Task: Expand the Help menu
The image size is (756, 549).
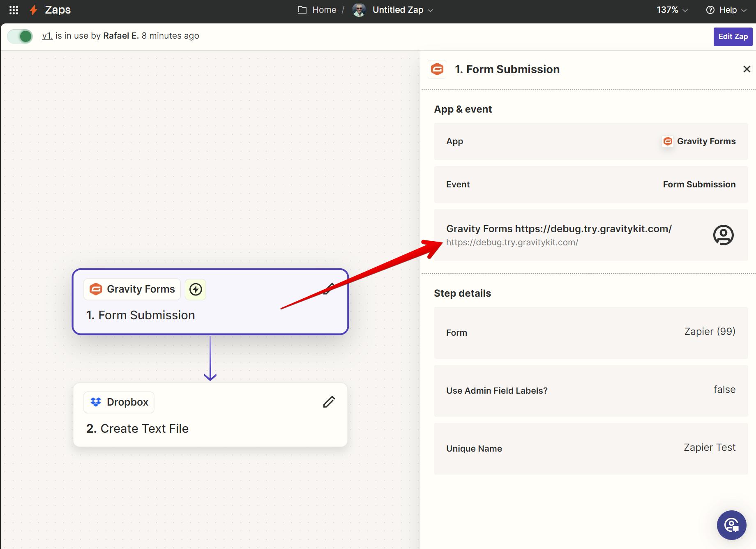Action: (726, 10)
